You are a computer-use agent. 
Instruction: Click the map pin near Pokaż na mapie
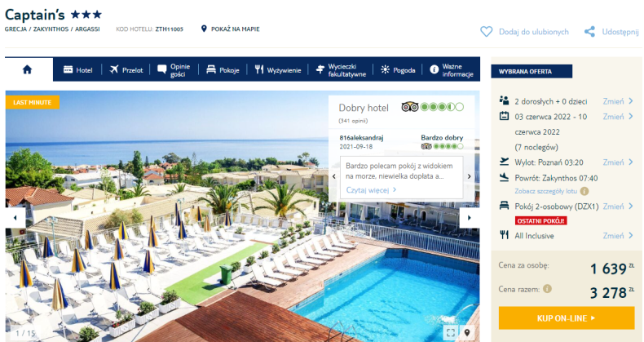(203, 29)
